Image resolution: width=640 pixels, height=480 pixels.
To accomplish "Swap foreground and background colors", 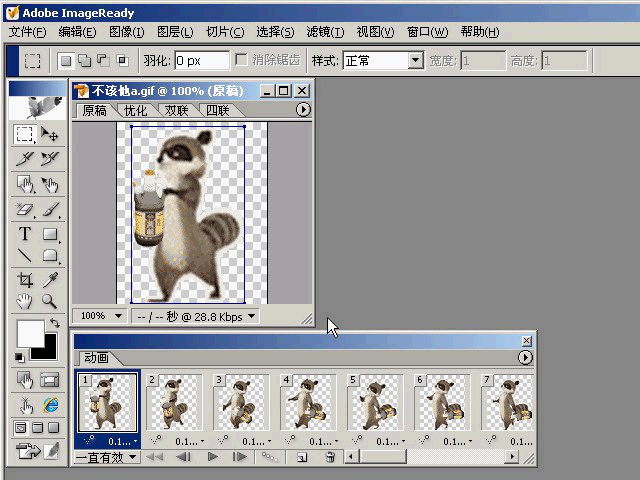I will [x=55, y=323].
